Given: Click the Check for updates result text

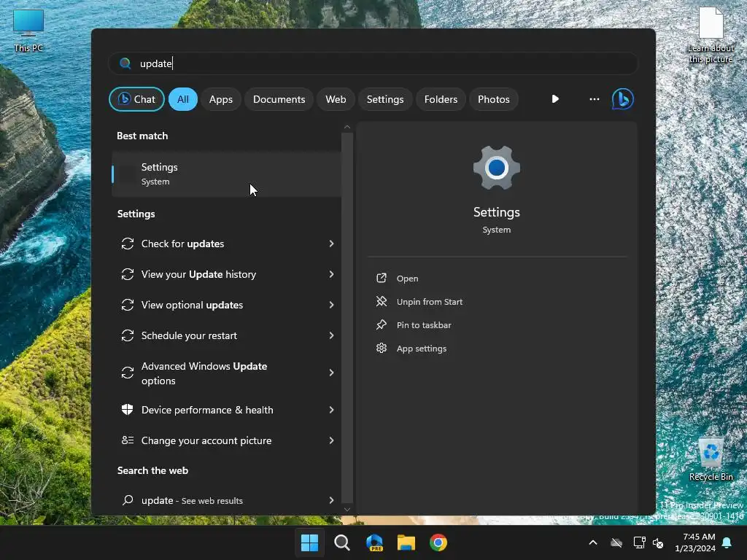Looking at the screenshot, I should (182, 244).
